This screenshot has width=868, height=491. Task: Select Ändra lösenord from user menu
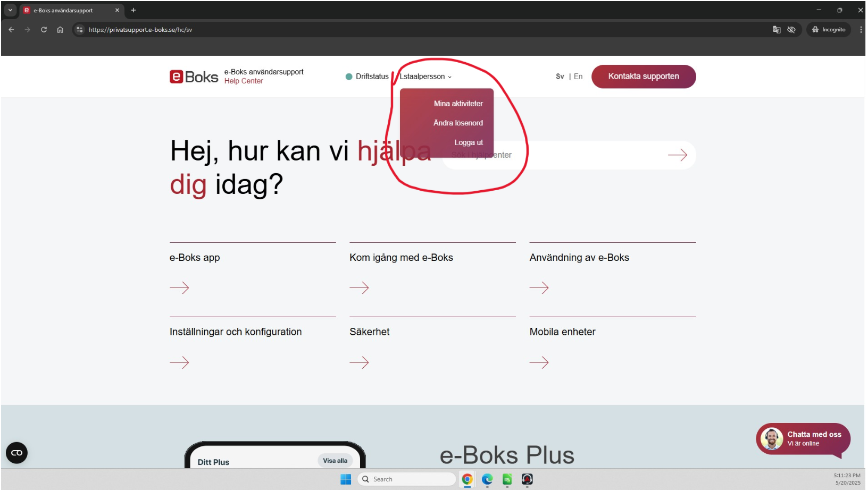[x=458, y=123]
